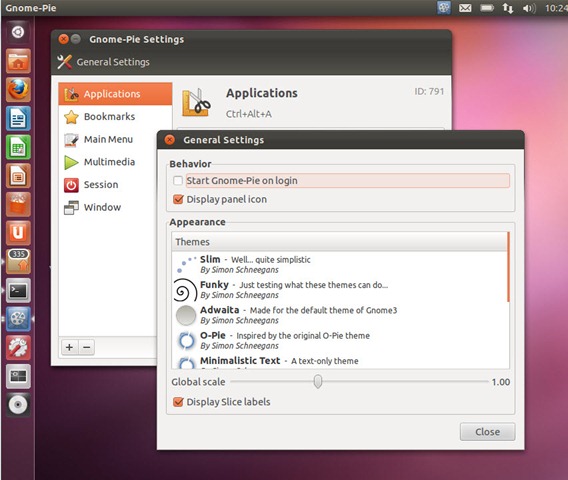Image resolution: width=568 pixels, height=480 pixels.
Task: Click the themes list orange scrollbar
Action: click(508, 267)
